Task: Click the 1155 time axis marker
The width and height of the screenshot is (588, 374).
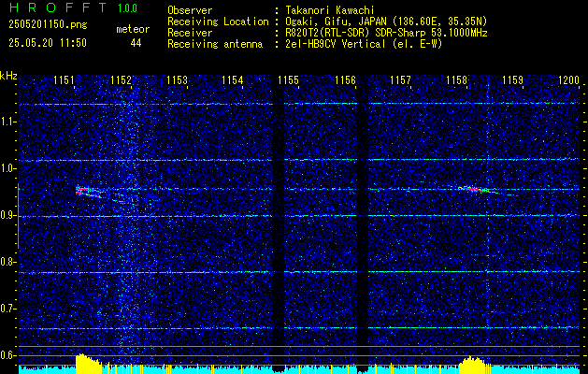Action: pyautogui.click(x=288, y=79)
